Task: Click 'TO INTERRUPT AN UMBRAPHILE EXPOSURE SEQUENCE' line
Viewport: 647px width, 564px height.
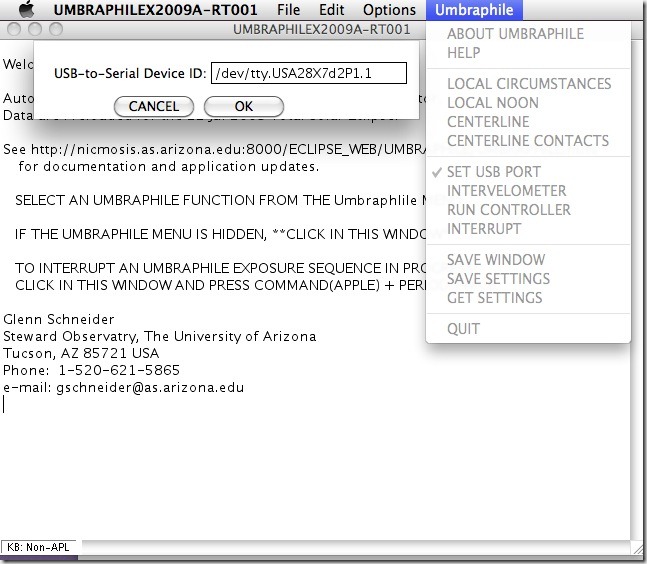Action: click(x=220, y=268)
